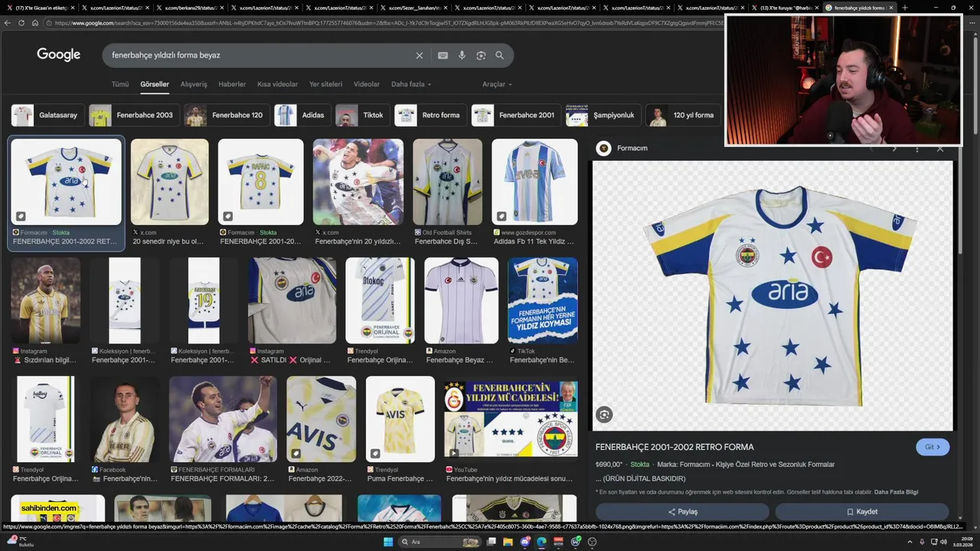This screenshot has width=980, height=551.
Task: Open FENERBAHÇE 2001-2002 RETRO FORMA title link
Action: pos(675,447)
